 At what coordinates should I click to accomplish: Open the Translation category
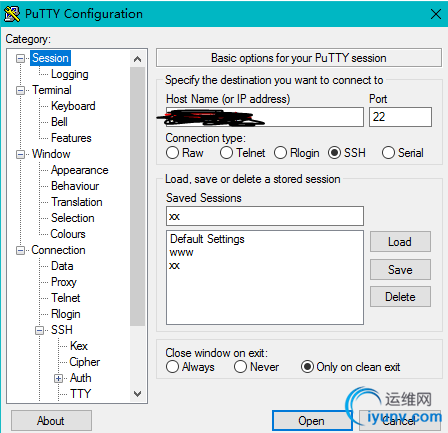(x=77, y=202)
